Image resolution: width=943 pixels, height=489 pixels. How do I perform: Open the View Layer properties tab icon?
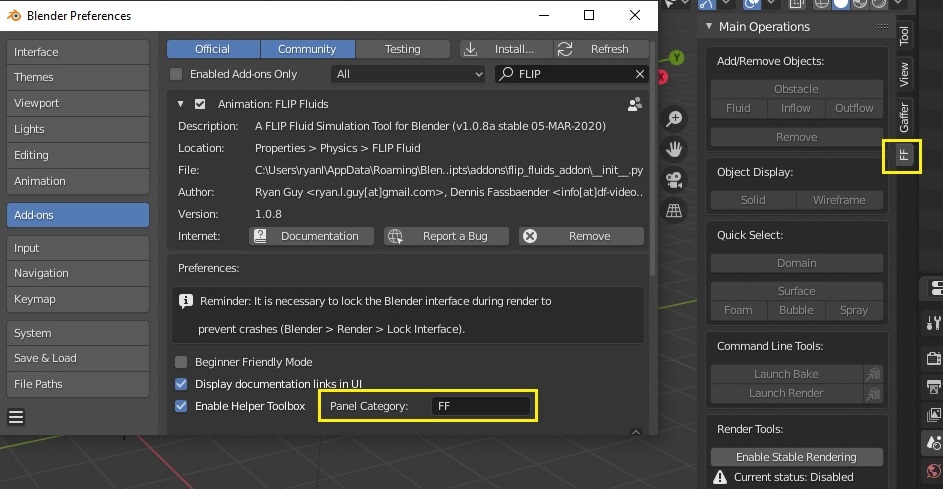[933, 414]
